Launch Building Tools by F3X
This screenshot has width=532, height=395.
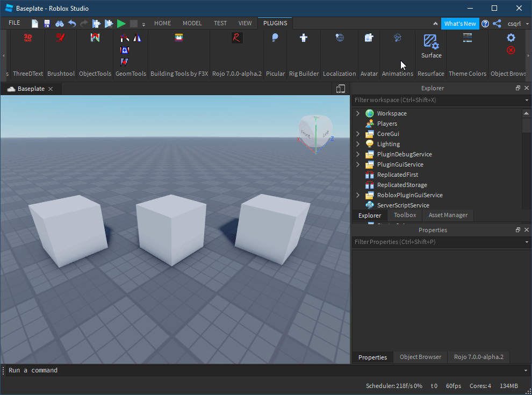[178, 38]
